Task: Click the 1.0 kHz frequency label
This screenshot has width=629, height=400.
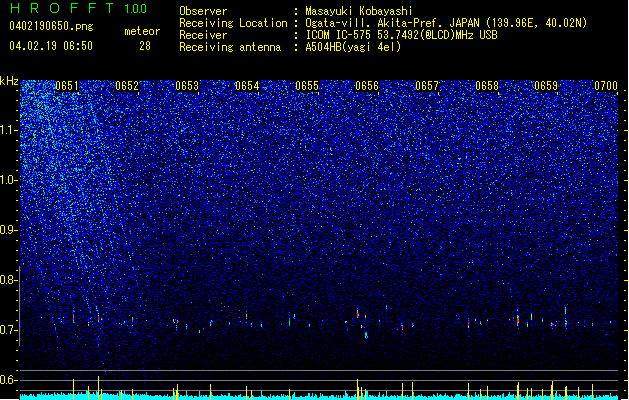Action: click(9, 180)
